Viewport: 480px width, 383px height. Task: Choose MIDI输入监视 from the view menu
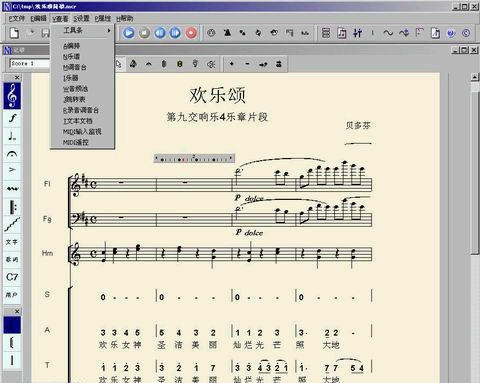click(x=82, y=131)
